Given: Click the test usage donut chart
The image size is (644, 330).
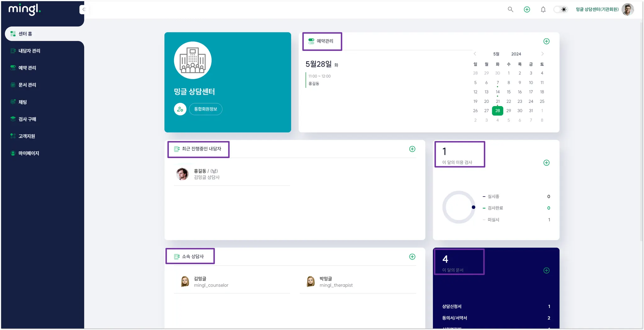Looking at the screenshot, I should click(459, 207).
